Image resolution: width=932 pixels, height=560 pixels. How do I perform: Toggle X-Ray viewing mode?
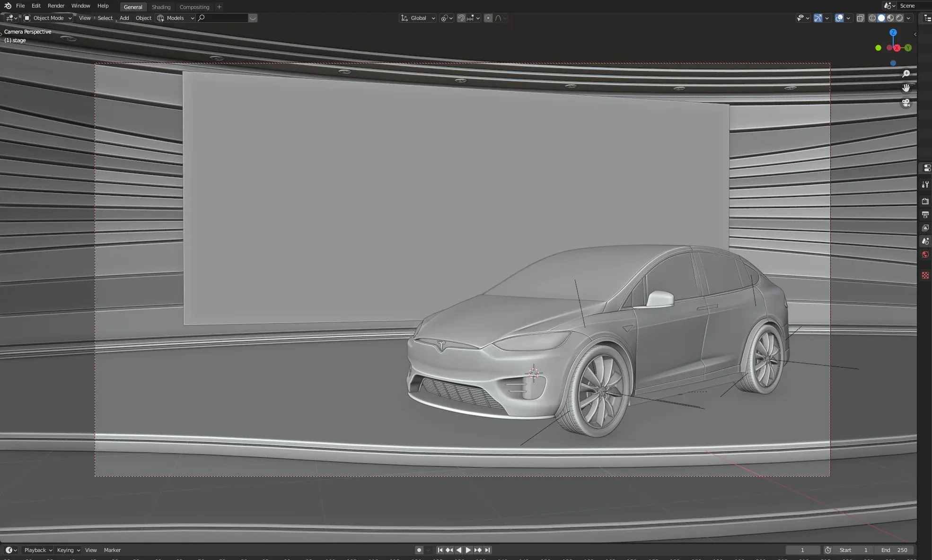861,17
